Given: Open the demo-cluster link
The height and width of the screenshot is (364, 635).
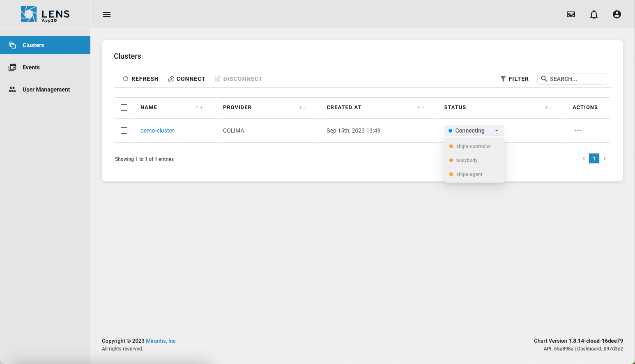Looking at the screenshot, I should point(157,130).
